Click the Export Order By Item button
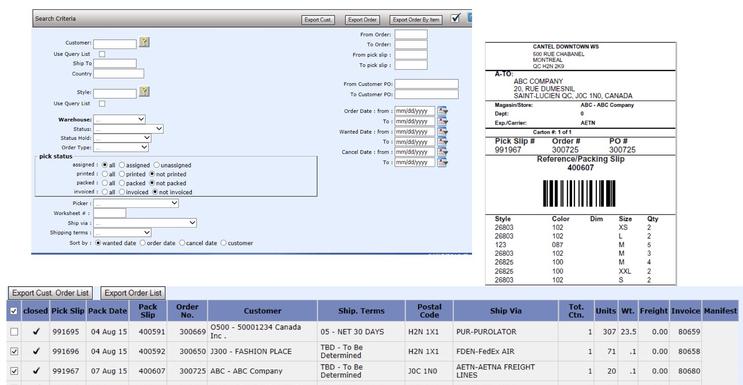Screen dimensions: 743x385 pos(416,20)
